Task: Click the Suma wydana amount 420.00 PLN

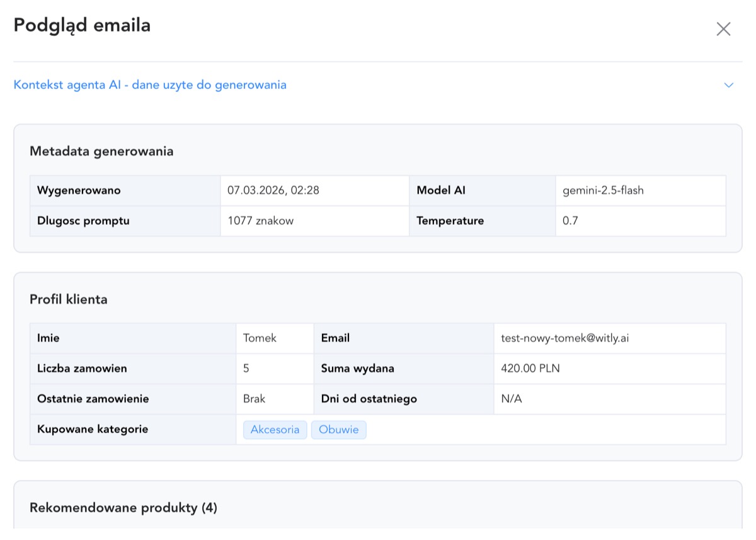Action: pyautogui.click(x=529, y=368)
